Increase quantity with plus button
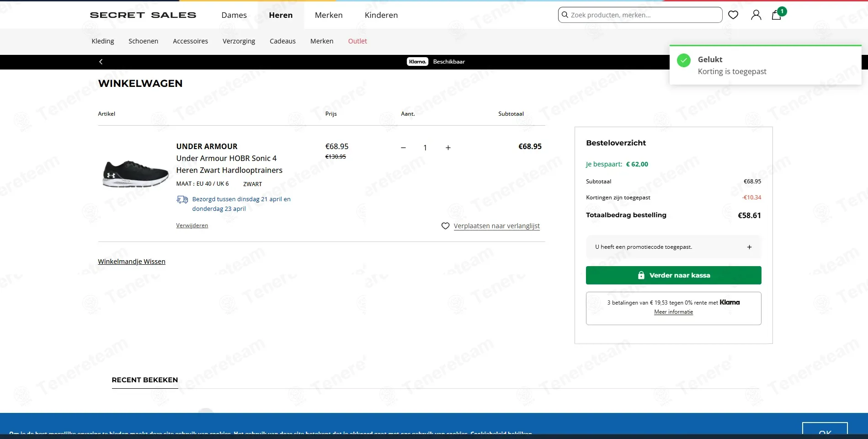Screen dimensions: 868x439 [x=448, y=148]
